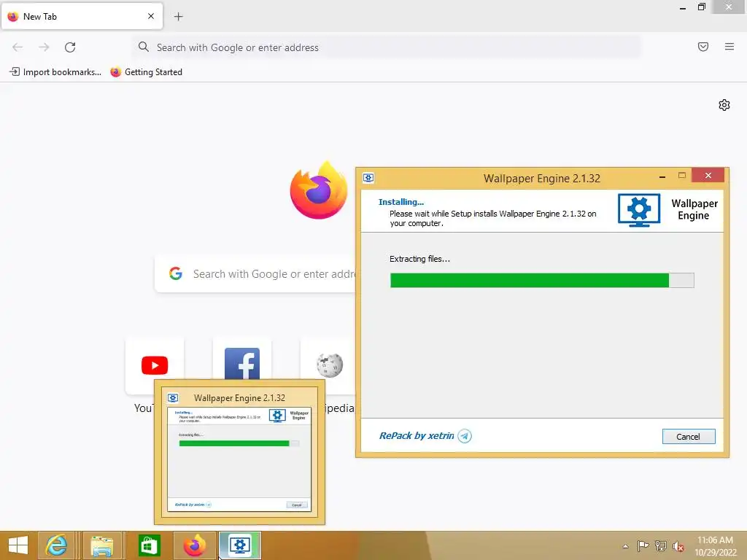Screen dimensions: 747x560
Task: Click the Firefox forward arrow
Action: tap(44, 47)
